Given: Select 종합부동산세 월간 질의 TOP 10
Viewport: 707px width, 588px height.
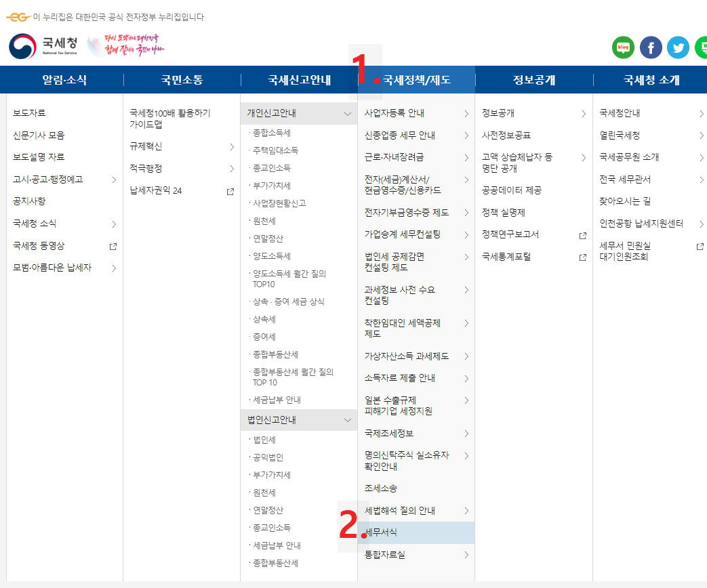Looking at the screenshot, I should pos(293,377).
